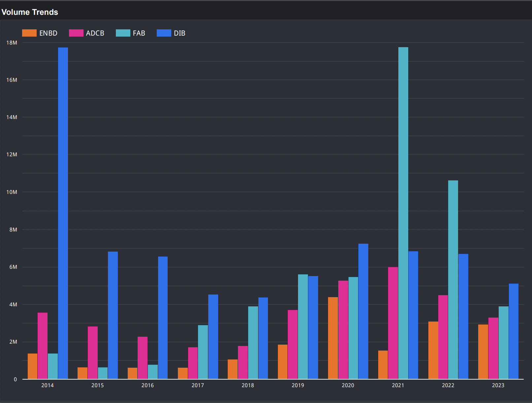Viewport: 532px width, 403px height.
Task: Click the Volume Trends panel title
Action: tap(30, 12)
